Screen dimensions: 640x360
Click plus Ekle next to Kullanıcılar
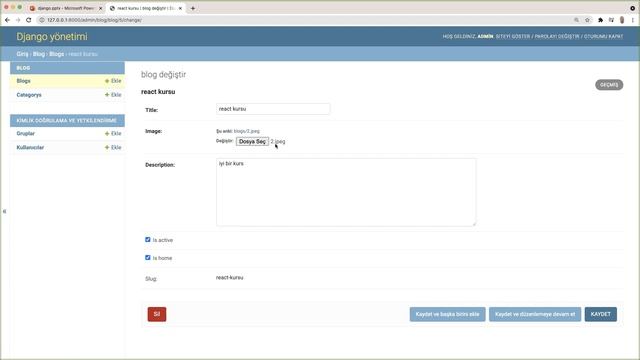click(x=113, y=147)
